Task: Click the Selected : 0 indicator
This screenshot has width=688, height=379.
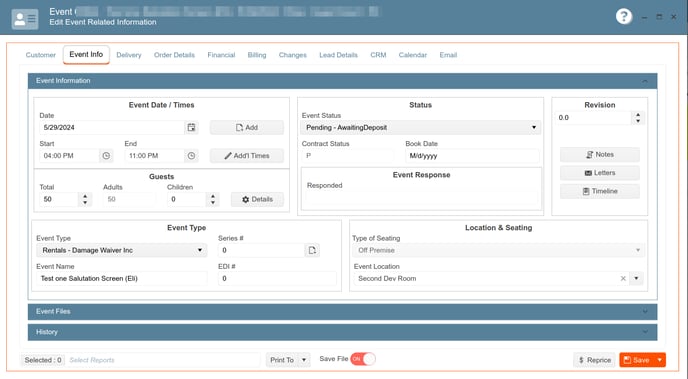Action: click(43, 360)
